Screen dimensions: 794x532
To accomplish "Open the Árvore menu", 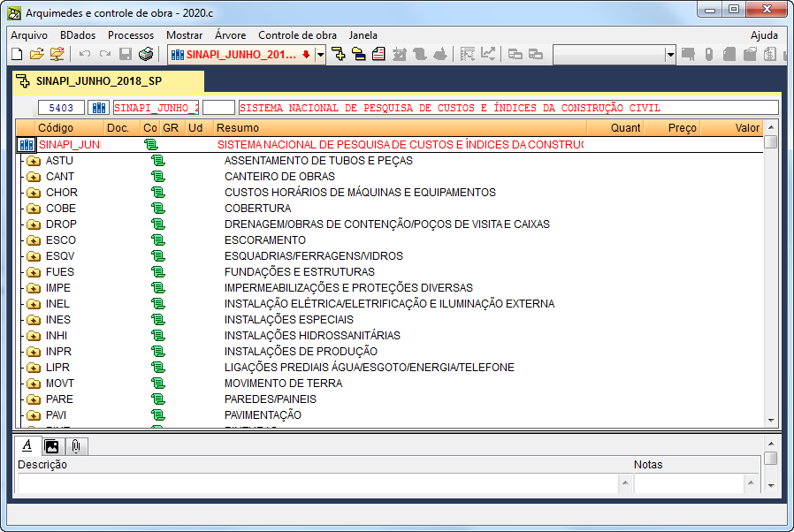I will [231, 35].
